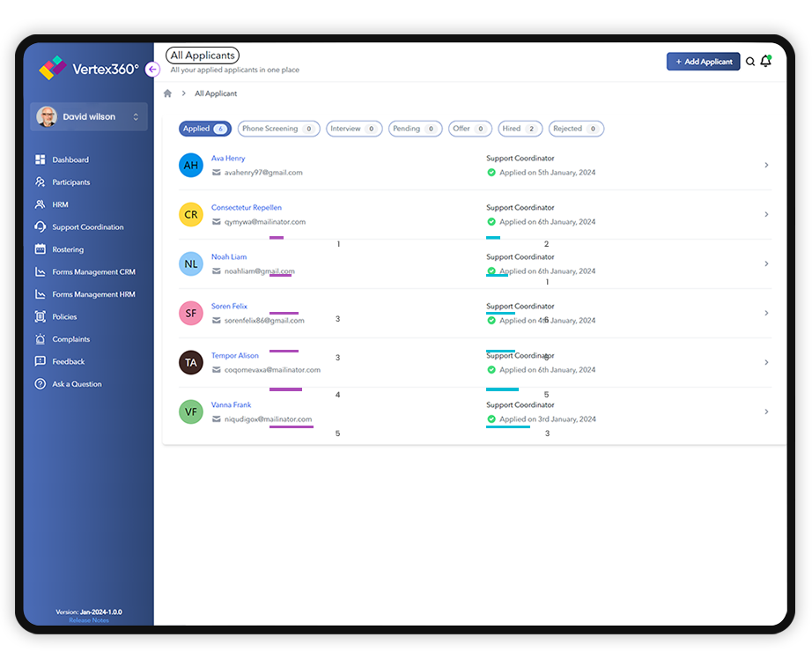Switch to the Phone Screening tab
This screenshot has width=812, height=667.
point(278,129)
